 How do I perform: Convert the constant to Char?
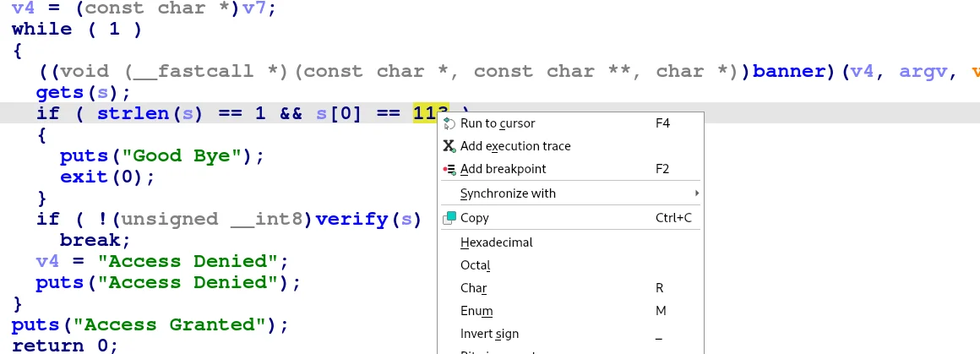[x=473, y=288]
